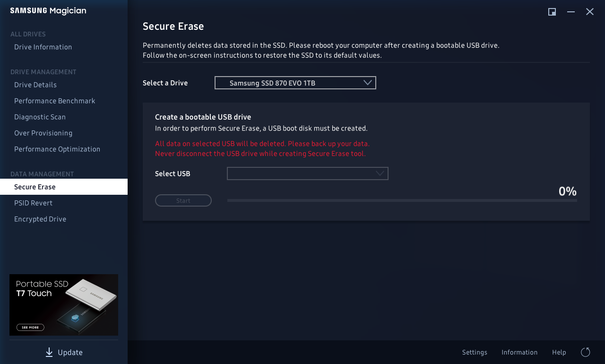This screenshot has width=605, height=364.
Task: Click the Samsung Magician logo
Action: click(48, 11)
